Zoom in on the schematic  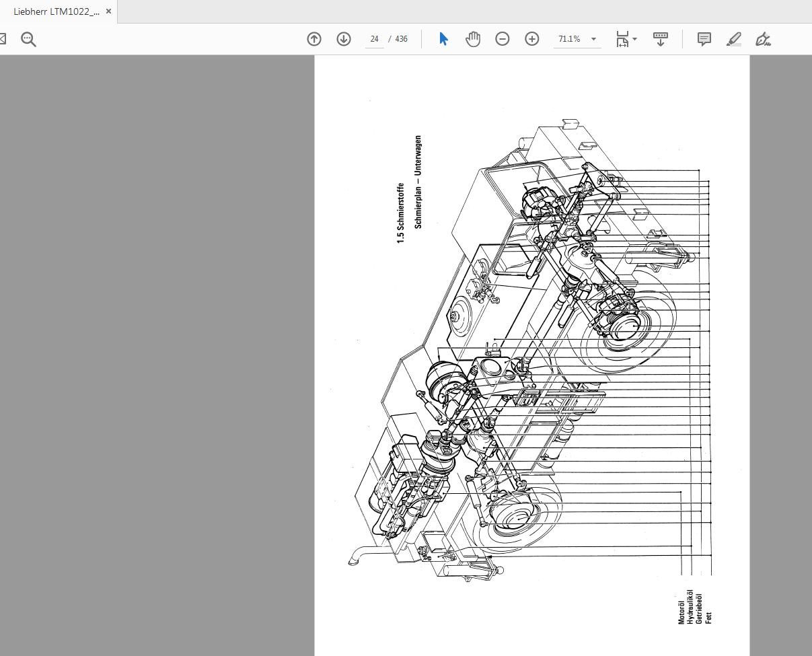click(531, 39)
